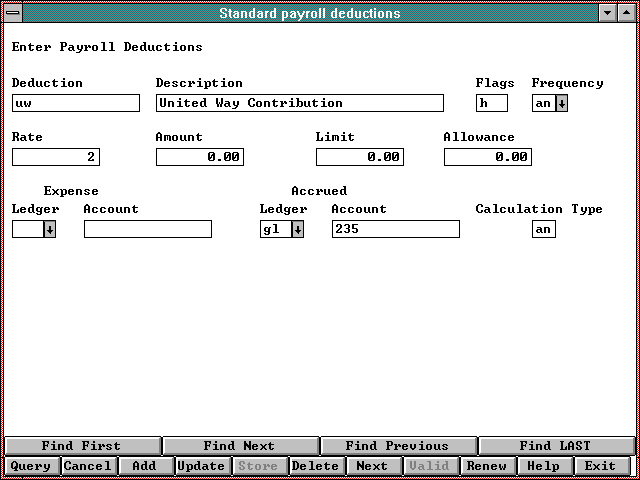The height and width of the screenshot is (480, 640).
Task: Click the Query button
Action: coord(31,466)
